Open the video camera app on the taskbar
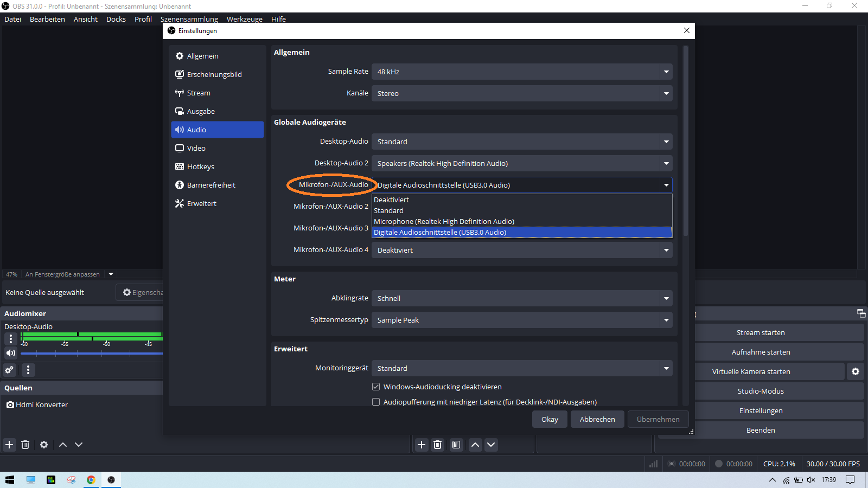This screenshot has height=488, width=868. (51, 480)
